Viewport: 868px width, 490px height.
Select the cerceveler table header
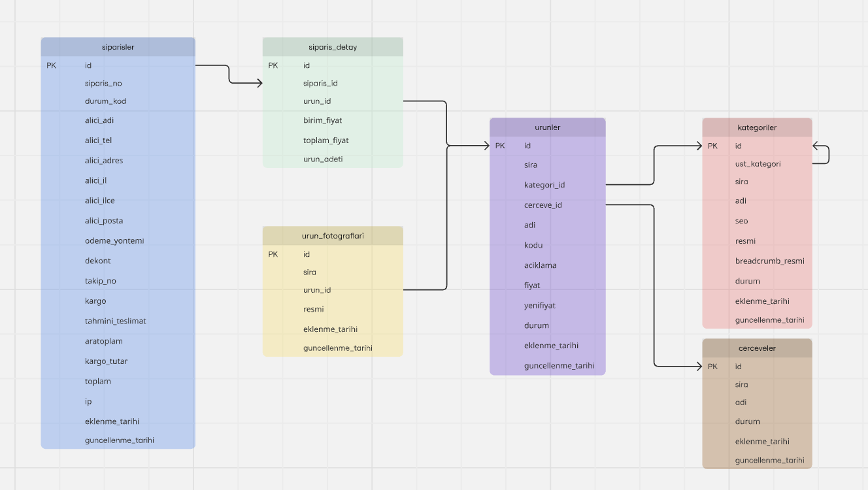[757, 348]
